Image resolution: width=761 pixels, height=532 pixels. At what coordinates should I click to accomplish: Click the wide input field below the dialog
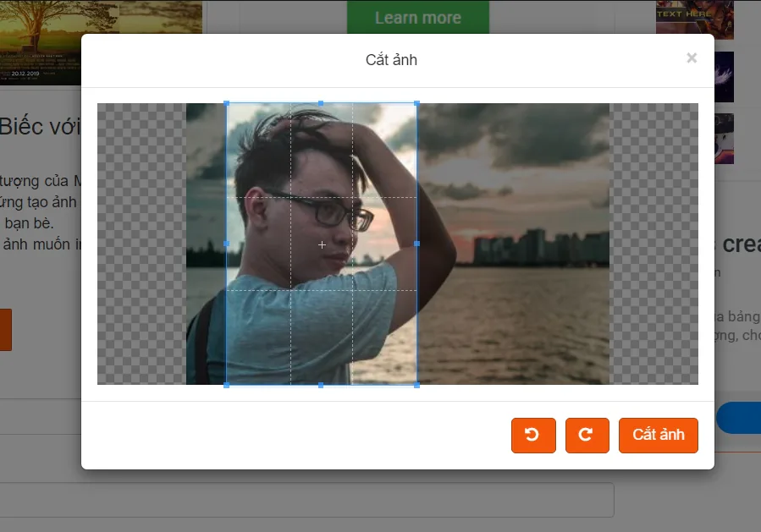point(306,500)
